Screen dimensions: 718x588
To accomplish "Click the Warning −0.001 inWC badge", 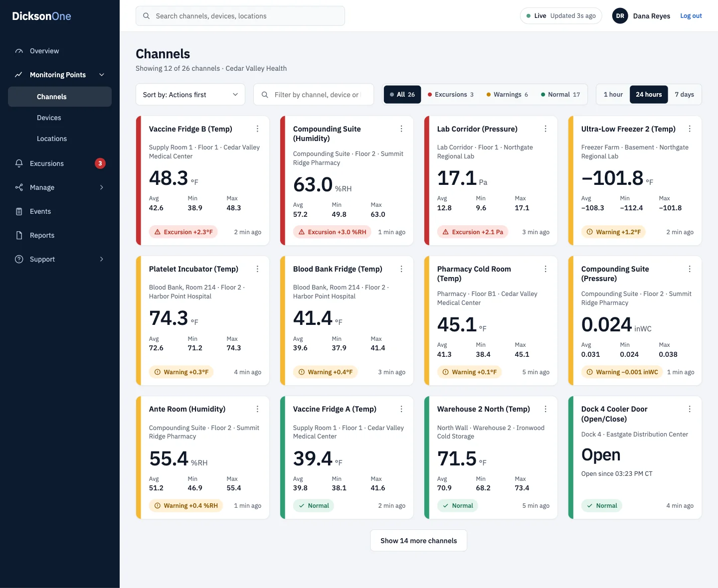I will [x=622, y=372].
